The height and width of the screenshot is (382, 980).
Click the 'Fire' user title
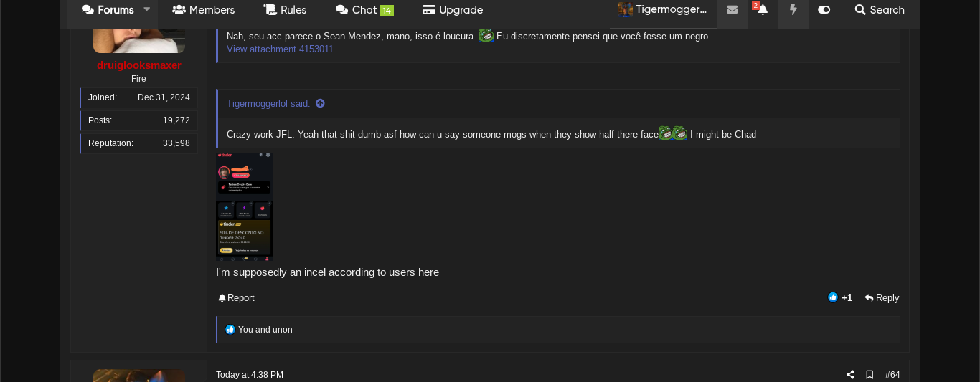point(139,79)
